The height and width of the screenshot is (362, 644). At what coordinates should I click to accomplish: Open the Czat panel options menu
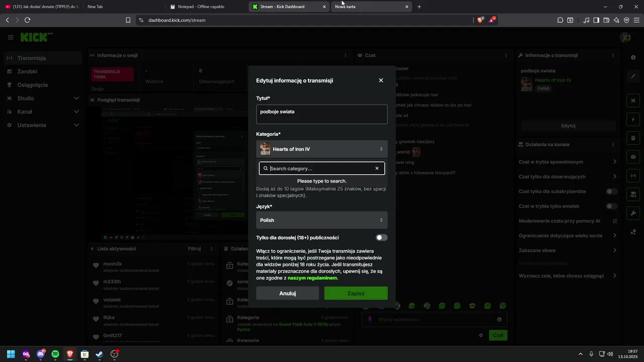[x=506, y=55]
